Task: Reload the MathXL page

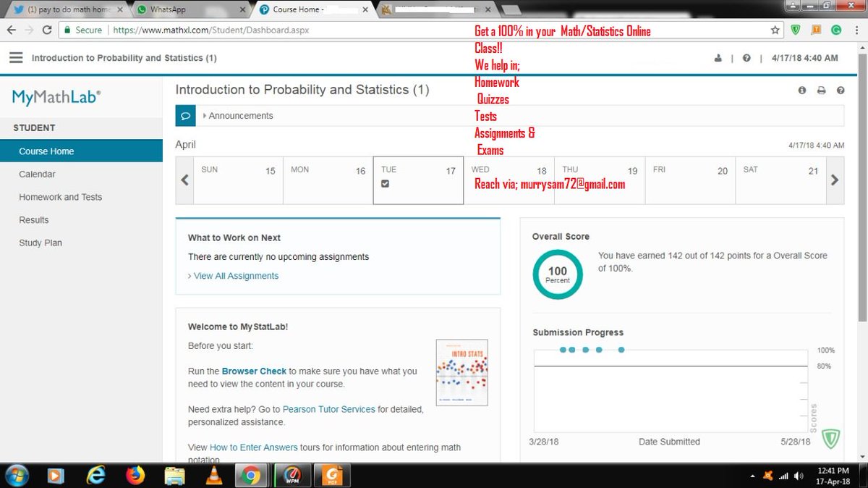Action: click(x=48, y=30)
